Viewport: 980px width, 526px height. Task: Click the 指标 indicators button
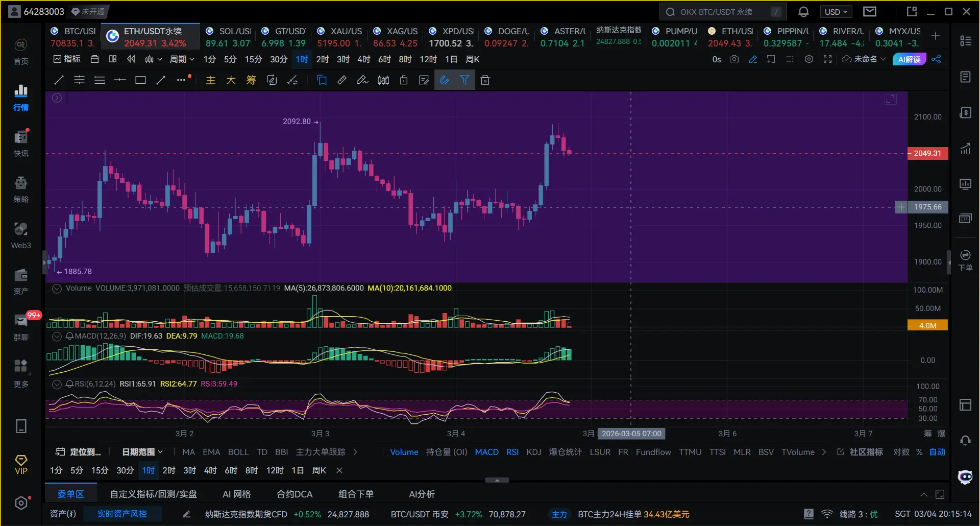67,59
